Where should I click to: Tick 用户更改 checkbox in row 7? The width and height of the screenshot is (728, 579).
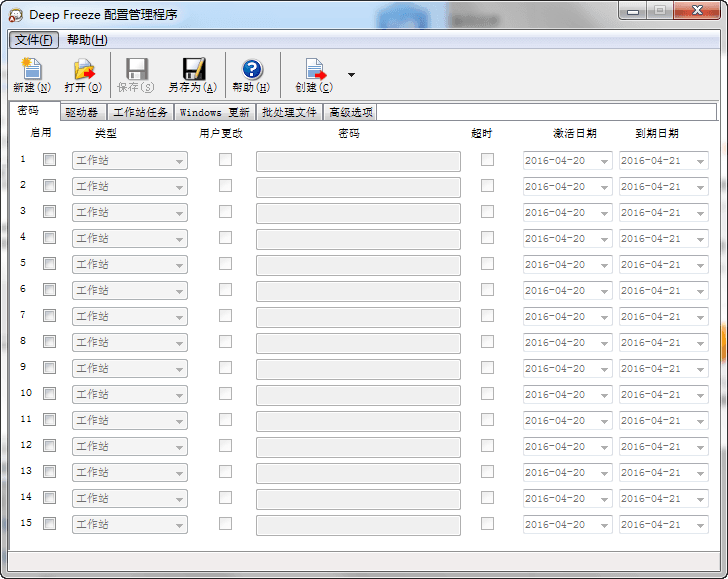pyautogui.click(x=226, y=316)
